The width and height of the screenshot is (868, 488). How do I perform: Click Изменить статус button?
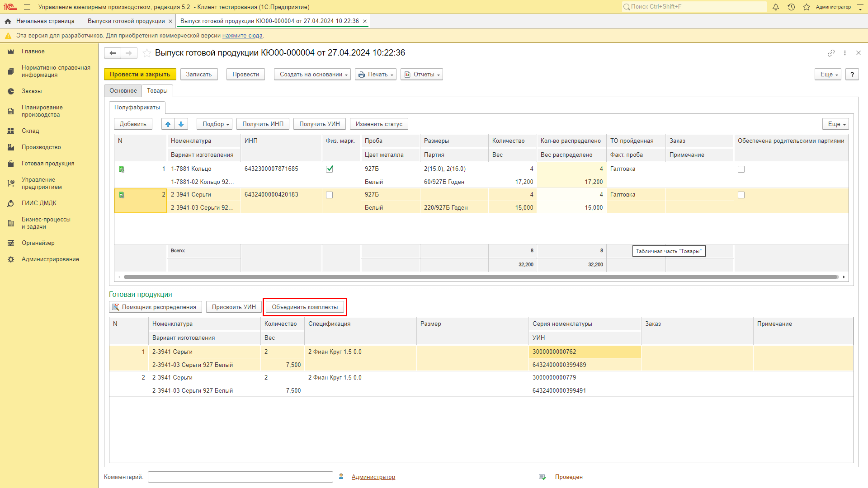pyautogui.click(x=379, y=124)
